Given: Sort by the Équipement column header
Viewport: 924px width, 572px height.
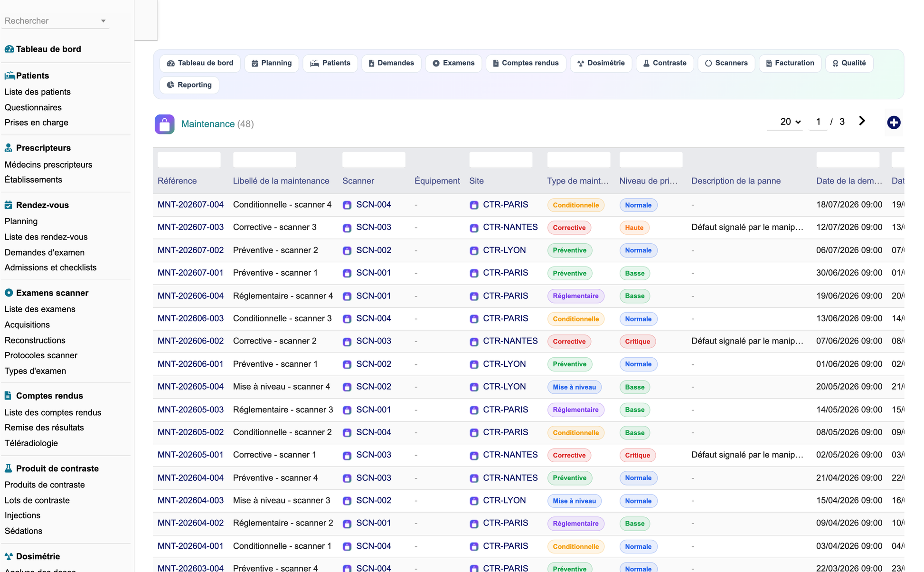Looking at the screenshot, I should (437, 181).
